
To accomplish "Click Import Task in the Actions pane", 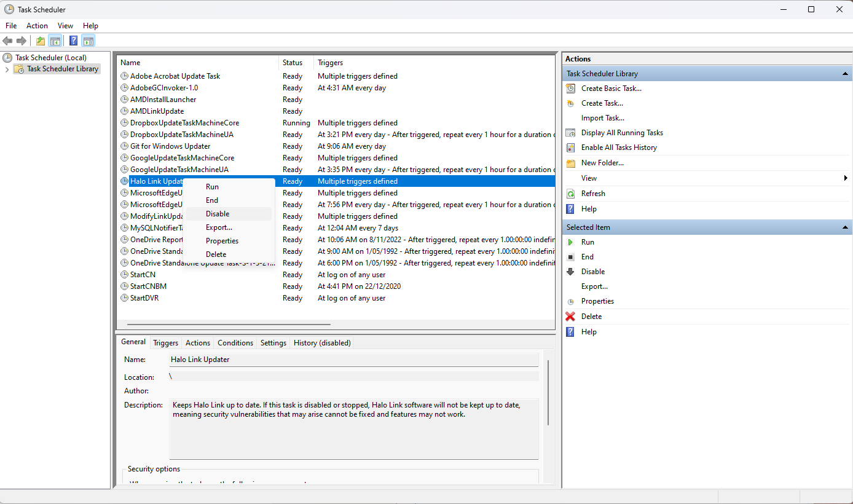I will (603, 117).
